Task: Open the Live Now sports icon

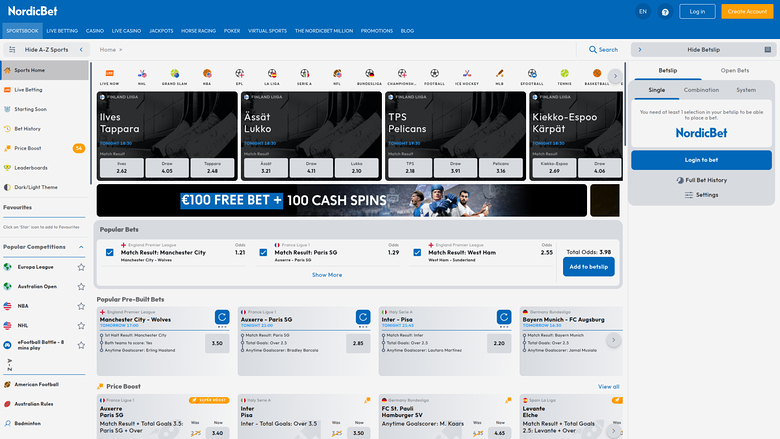Action: click(x=109, y=77)
